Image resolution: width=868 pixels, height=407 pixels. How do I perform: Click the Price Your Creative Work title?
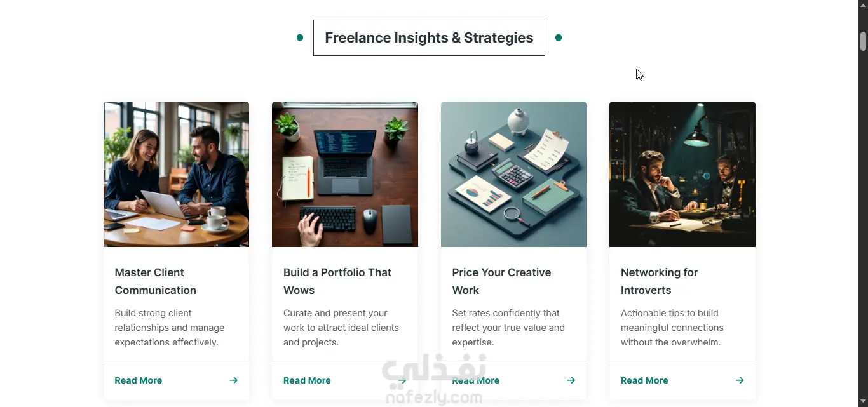(x=501, y=281)
